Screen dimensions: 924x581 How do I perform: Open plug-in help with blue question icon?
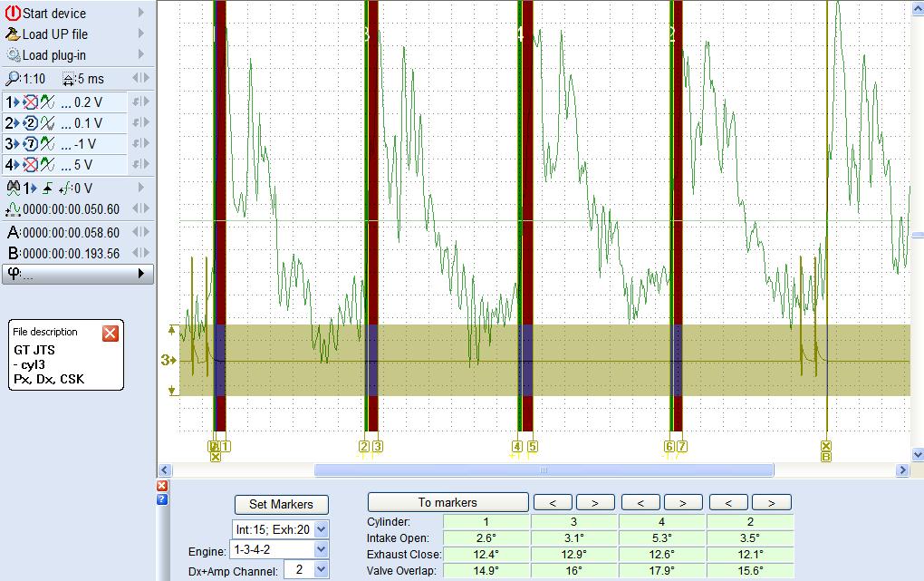click(x=162, y=499)
